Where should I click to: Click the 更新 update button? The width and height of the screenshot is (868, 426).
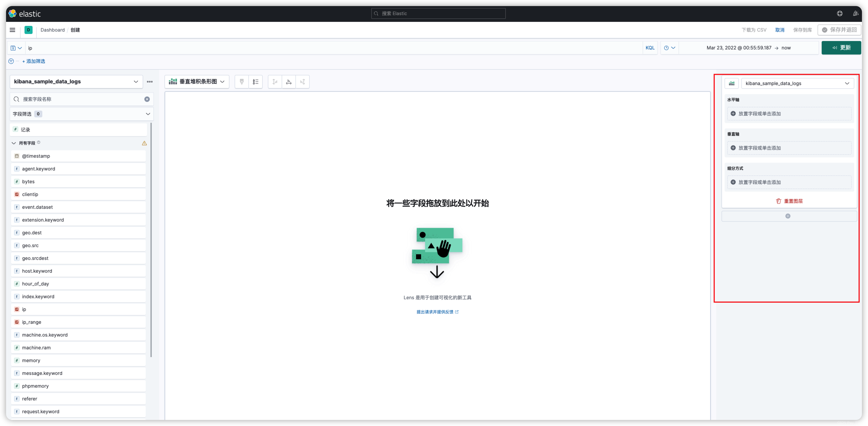pyautogui.click(x=841, y=48)
